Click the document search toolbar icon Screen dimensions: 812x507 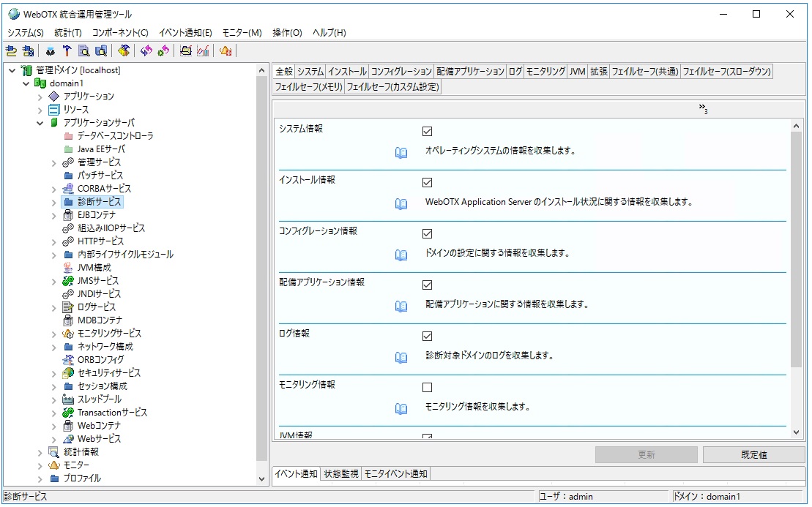click(84, 50)
